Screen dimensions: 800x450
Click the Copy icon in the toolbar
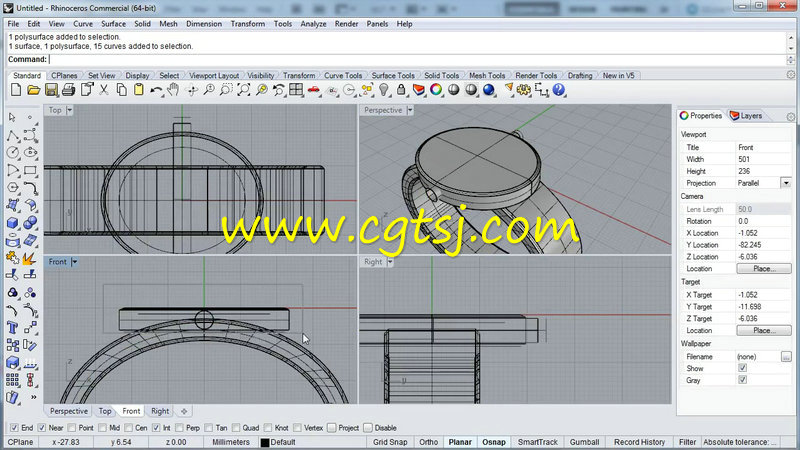pyautogui.click(x=121, y=90)
